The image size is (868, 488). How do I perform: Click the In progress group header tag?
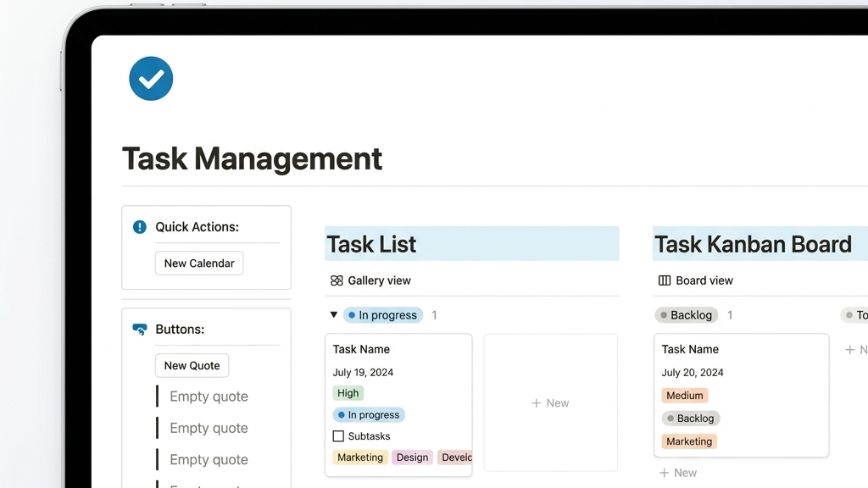pyautogui.click(x=383, y=315)
